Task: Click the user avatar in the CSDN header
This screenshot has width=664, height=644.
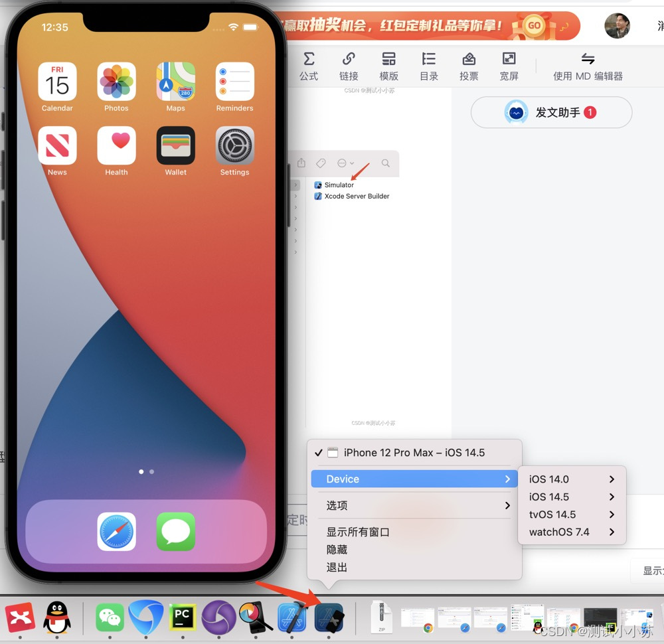Action: coord(617,26)
